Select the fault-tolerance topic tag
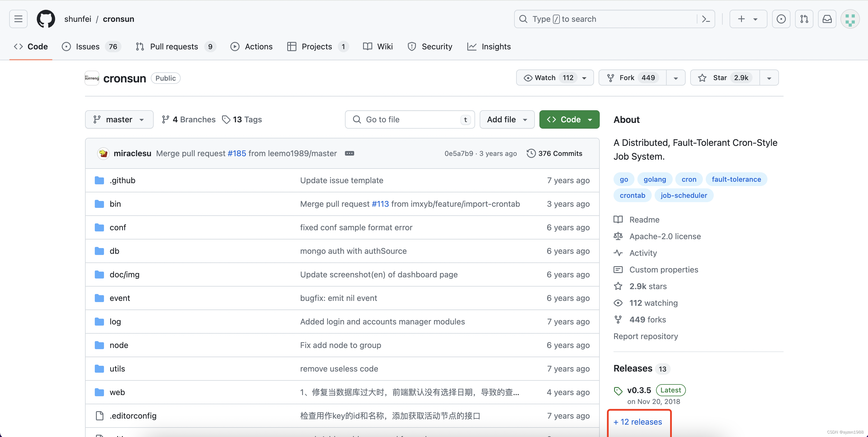This screenshot has height=437, width=868. point(736,179)
